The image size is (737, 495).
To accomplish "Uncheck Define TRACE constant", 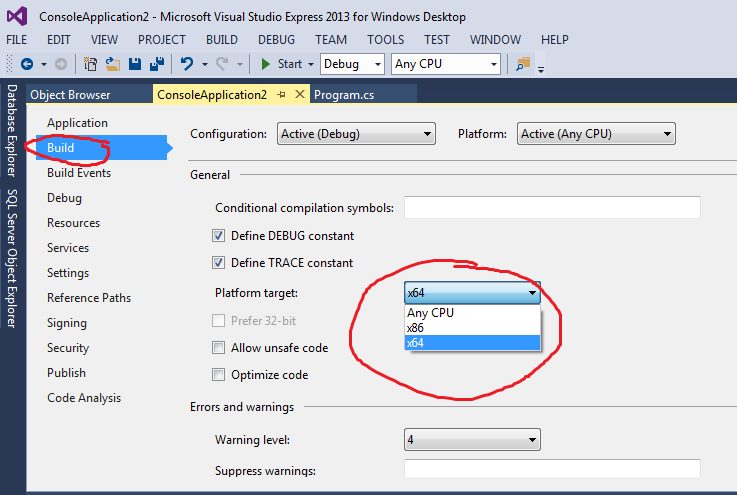I will (219, 263).
